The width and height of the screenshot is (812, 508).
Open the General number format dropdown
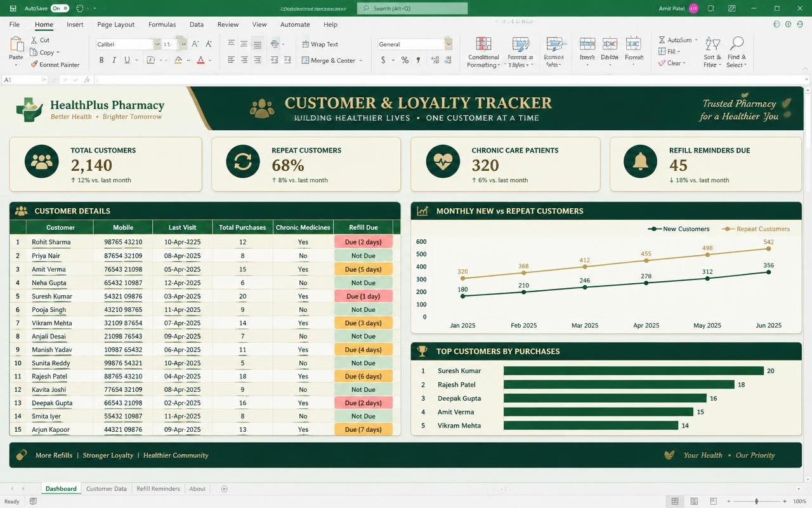point(449,44)
